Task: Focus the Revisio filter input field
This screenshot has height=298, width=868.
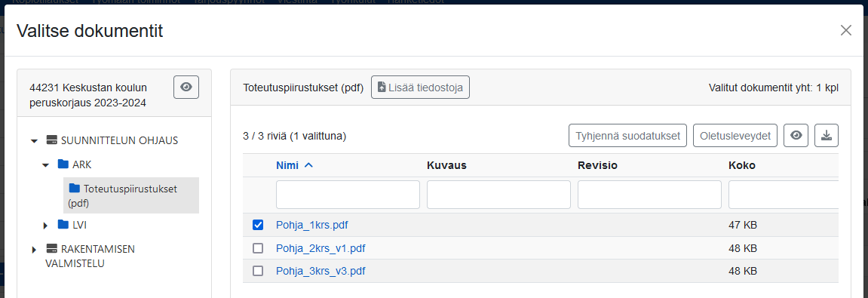Action: click(x=649, y=195)
